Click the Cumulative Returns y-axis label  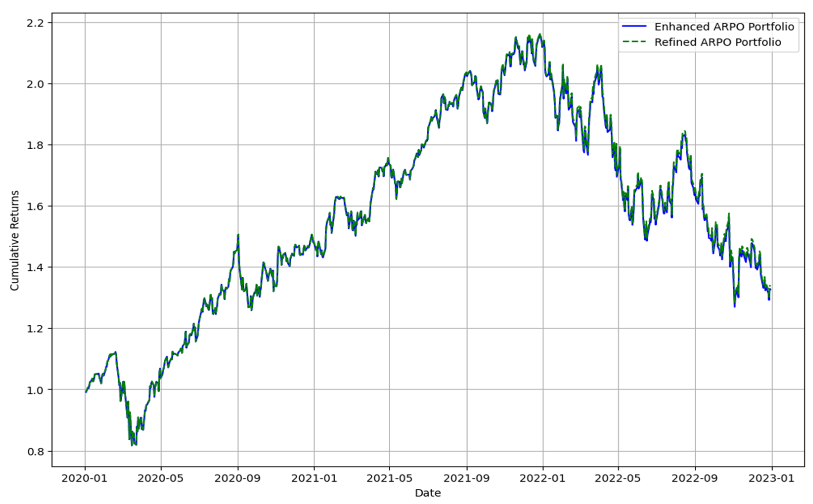click(14, 240)
